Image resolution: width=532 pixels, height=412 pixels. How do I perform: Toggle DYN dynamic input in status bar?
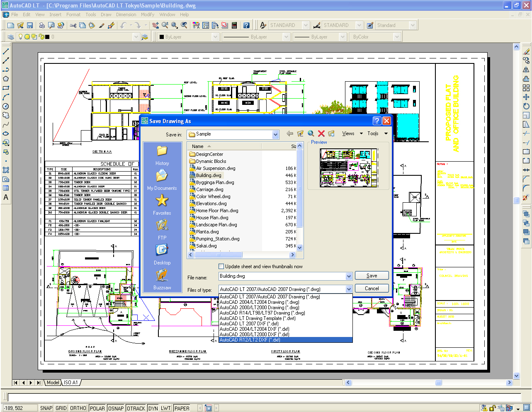pos(153,408)
